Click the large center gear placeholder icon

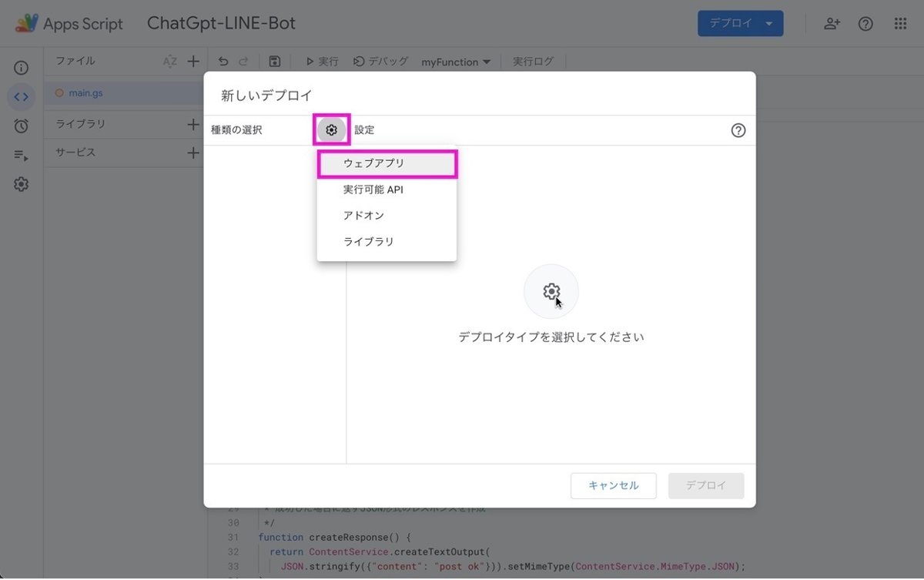pyautogui.click(x=551, y=291)
